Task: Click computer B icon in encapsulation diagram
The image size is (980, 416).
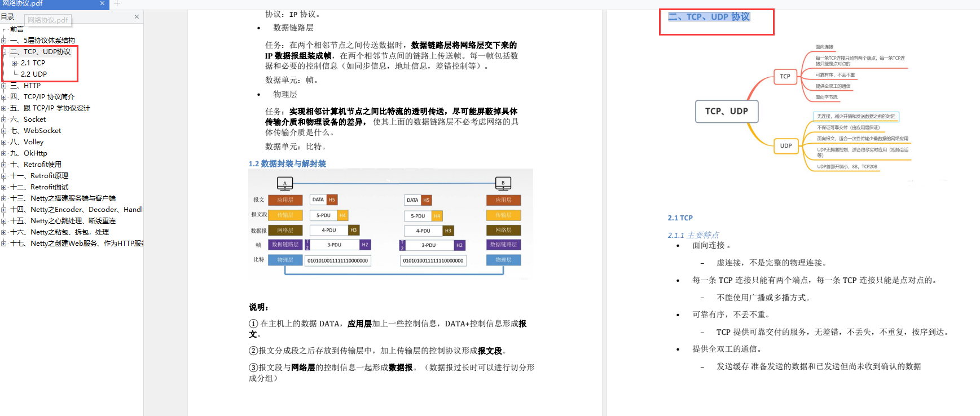Action: click(x=503, y=183)
